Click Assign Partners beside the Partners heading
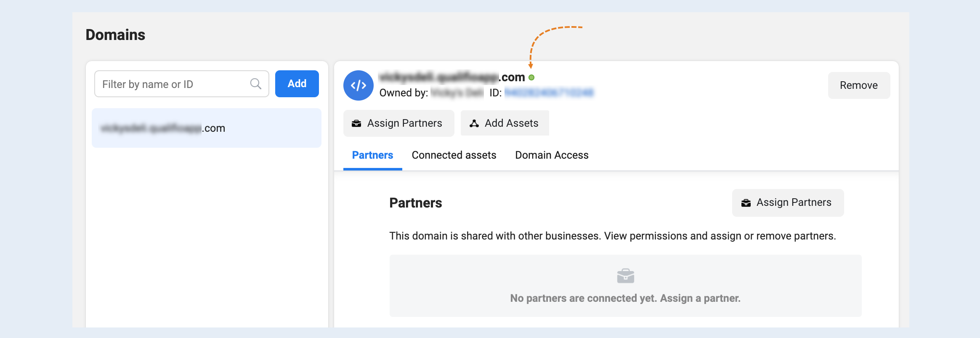 [788, 203]
